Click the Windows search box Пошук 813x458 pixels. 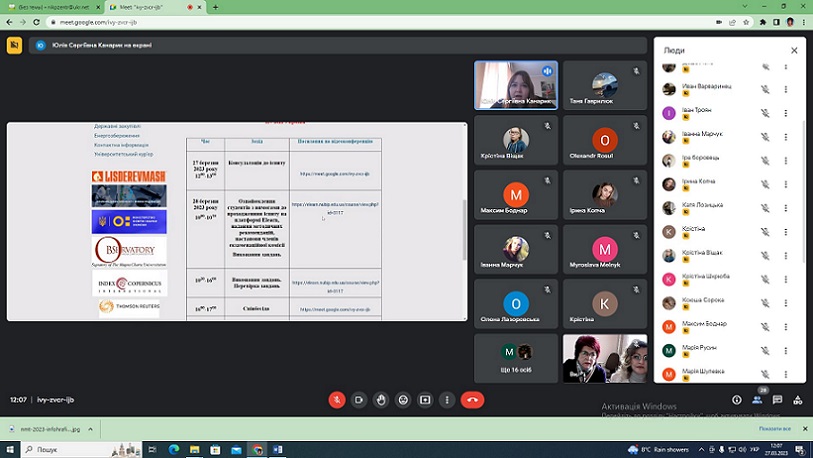[81, 449]
